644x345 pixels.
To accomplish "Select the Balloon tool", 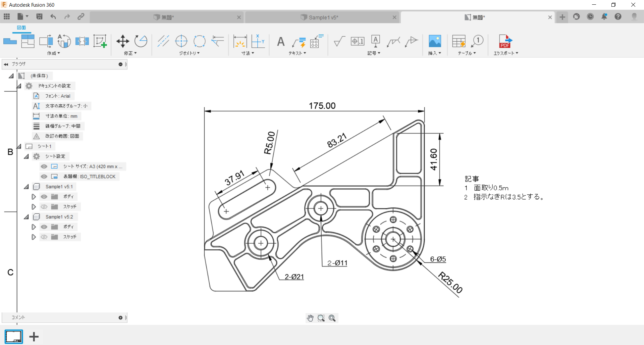I will coord(477,41).
